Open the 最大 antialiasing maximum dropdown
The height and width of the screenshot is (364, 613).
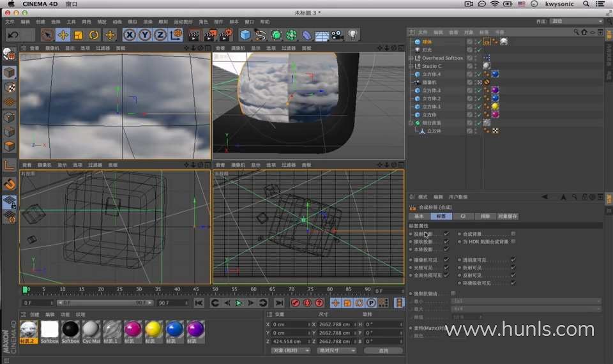pyautogui.click(x=526, y=309)
